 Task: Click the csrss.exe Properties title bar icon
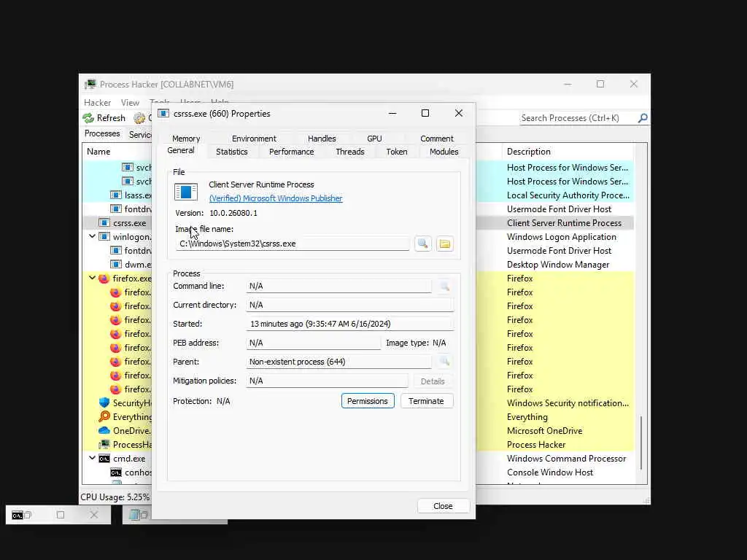coord(163,113)
